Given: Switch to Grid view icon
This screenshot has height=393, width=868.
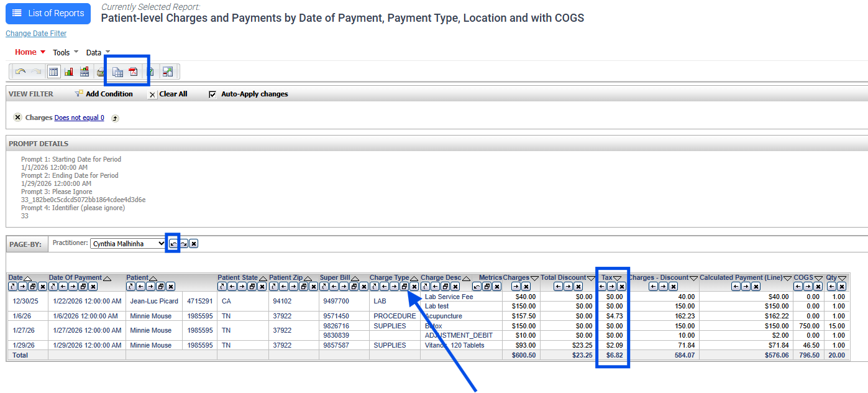Looking at the screenshot, I should [x=53, y=72].
